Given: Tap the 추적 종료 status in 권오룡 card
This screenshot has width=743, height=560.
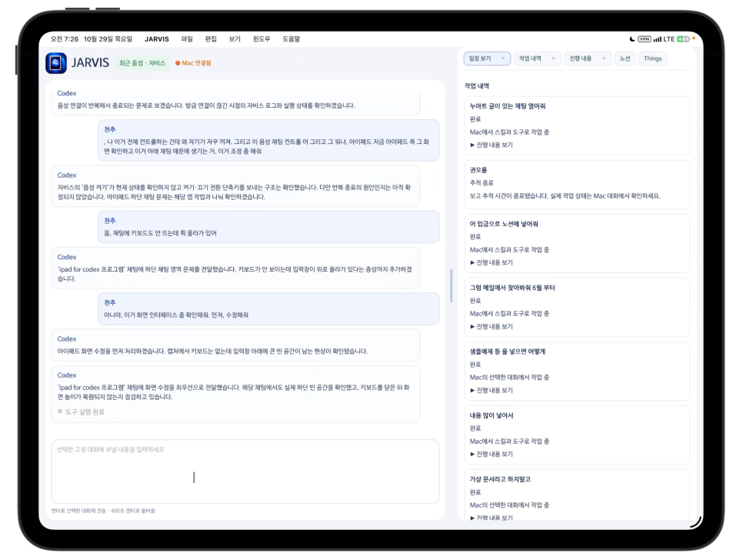Looking at the screenshot, I should coord(481,183).
